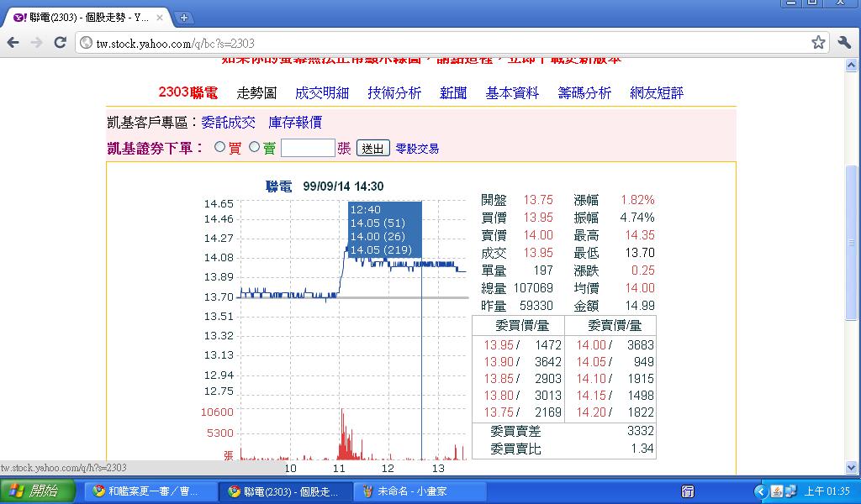Go back with the browser back arrow

pos(13,43)
